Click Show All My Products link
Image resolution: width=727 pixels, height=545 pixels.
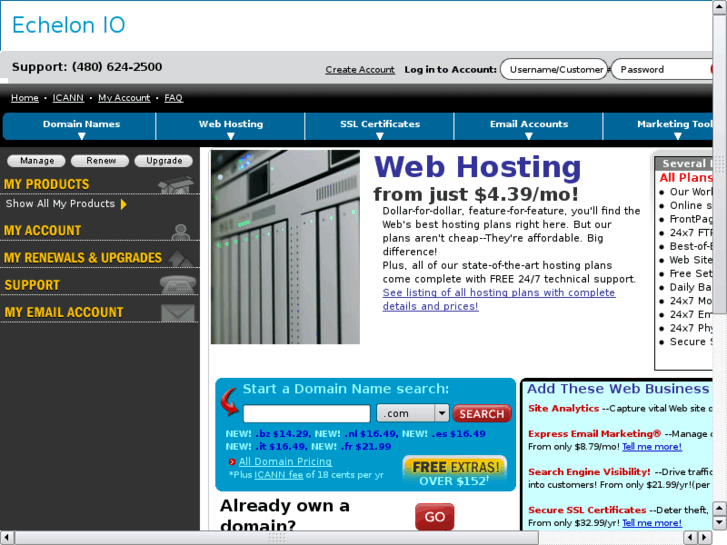[60, 204]
